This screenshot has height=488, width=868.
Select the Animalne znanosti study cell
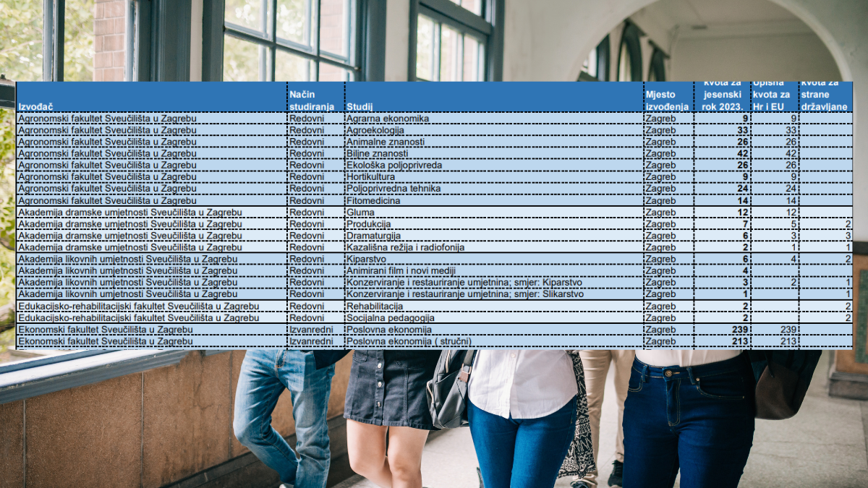pos(494,142)
